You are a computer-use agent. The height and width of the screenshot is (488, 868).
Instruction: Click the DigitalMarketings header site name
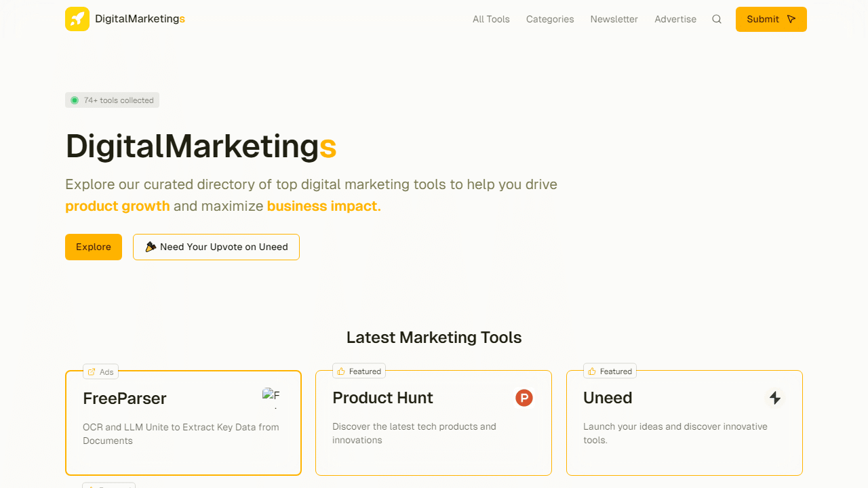click(x=140, y=19)
